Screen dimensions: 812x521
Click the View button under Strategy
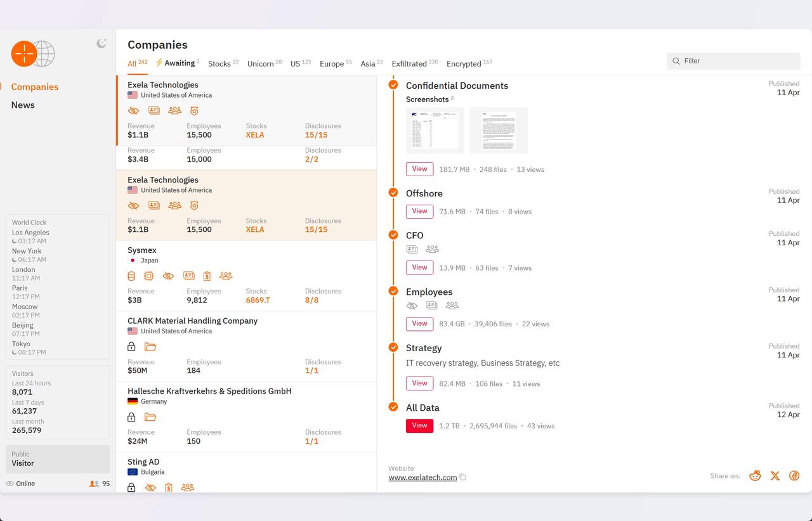coord(419,383)
